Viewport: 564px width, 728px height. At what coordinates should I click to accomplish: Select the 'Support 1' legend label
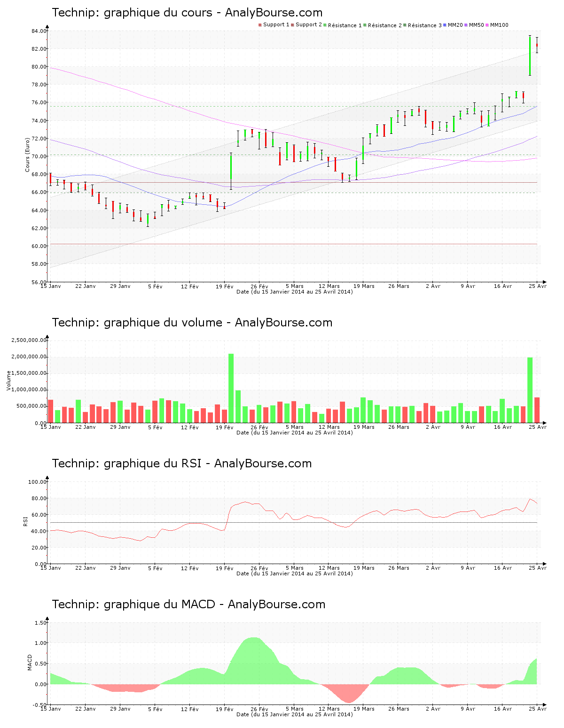[276, 25]
